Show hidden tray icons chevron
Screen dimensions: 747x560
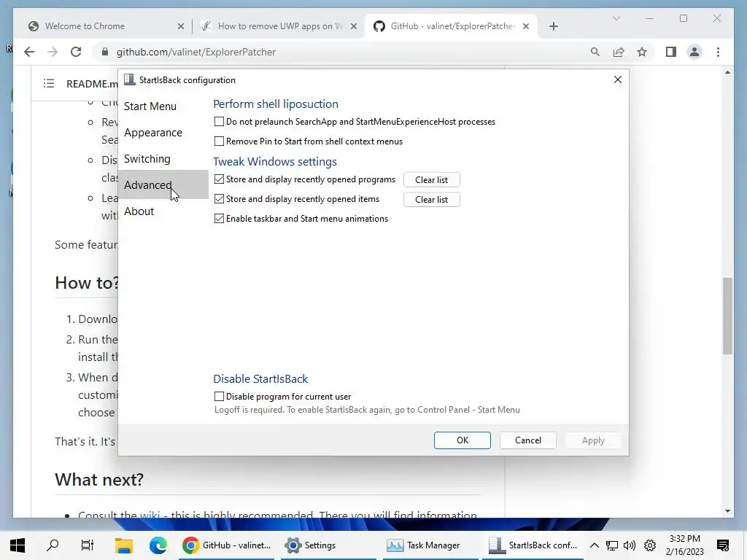click(x=594, y=545)
